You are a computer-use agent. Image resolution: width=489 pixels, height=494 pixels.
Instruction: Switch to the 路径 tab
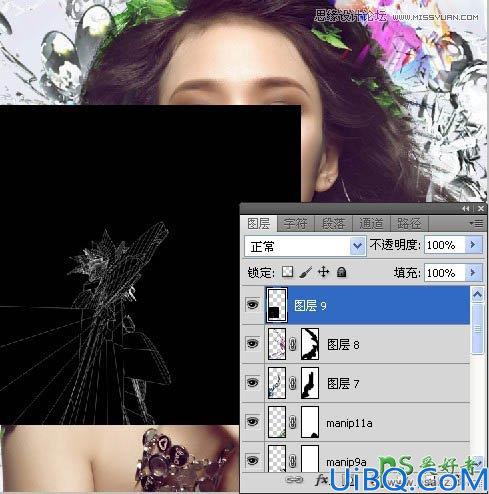click(x=409, y=223)
